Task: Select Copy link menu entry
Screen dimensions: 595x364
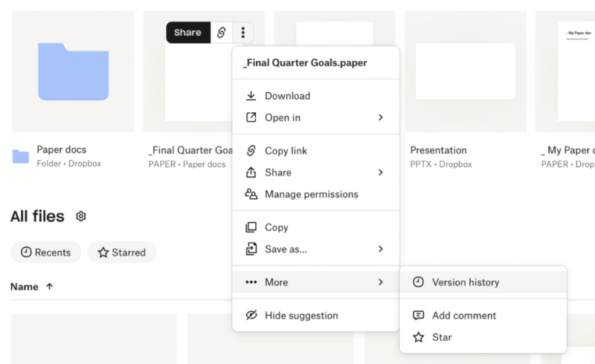Action: [x=286, y=151]
